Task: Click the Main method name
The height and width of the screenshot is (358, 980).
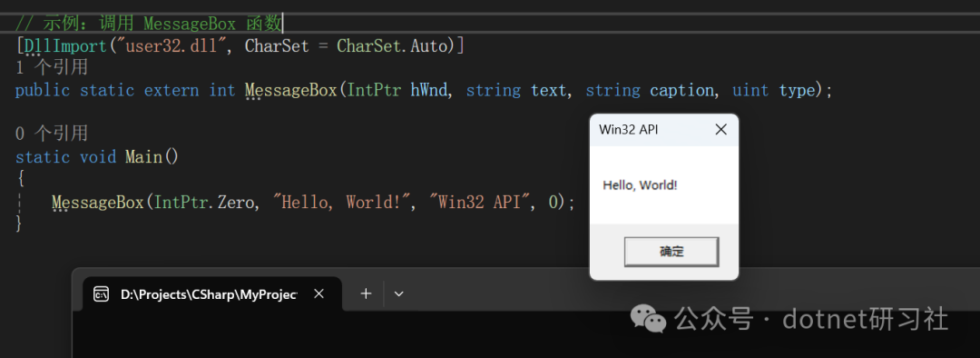Action: (143, 156)
